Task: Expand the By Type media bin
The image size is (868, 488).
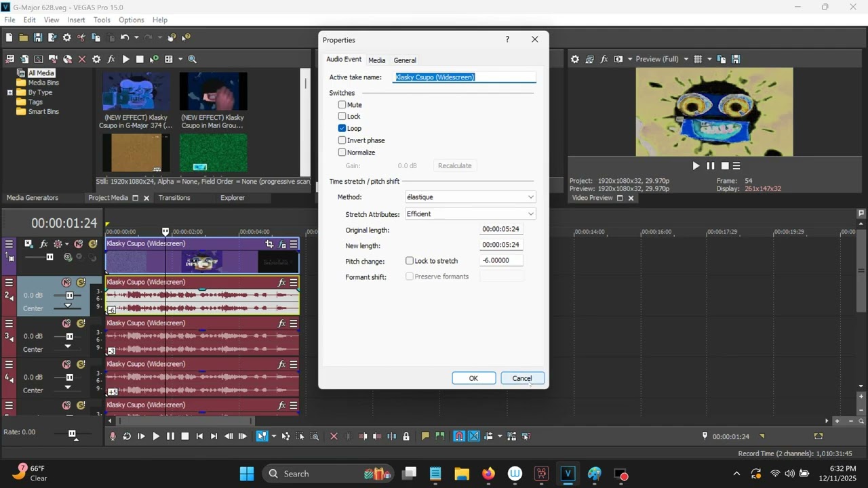Action: 10,92
